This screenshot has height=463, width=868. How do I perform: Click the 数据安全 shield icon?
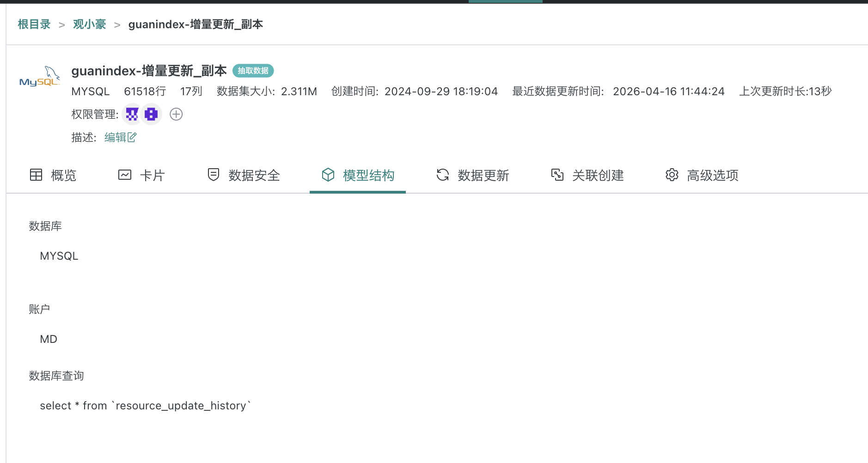pos(213,175)
